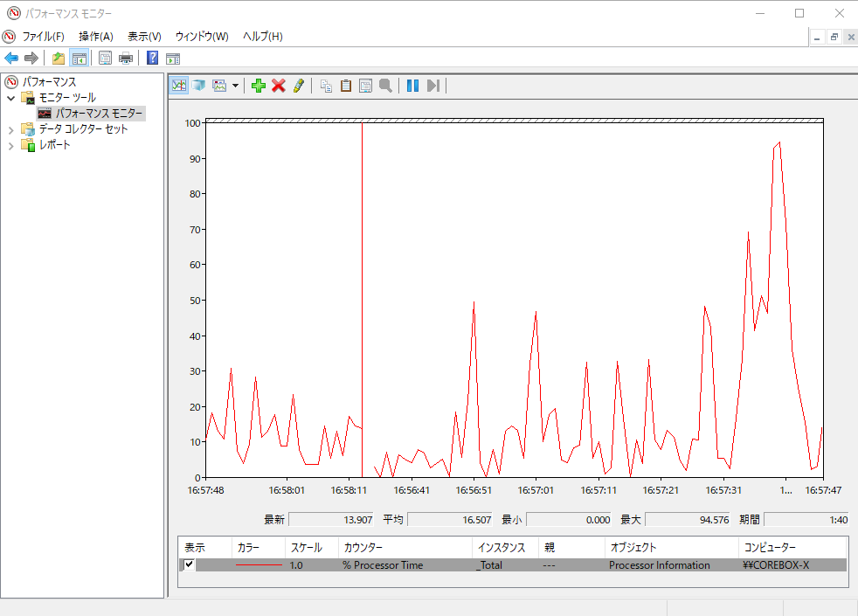Click the ¥¥COREBOX-X computer cell
858x616 pixels.
(x=776, y=565)
